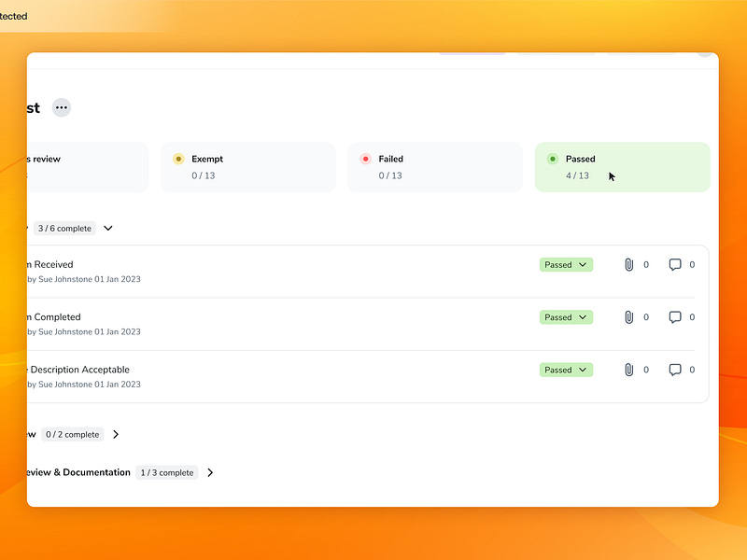Click the green Passed status dot

click(x=553, y=159)
